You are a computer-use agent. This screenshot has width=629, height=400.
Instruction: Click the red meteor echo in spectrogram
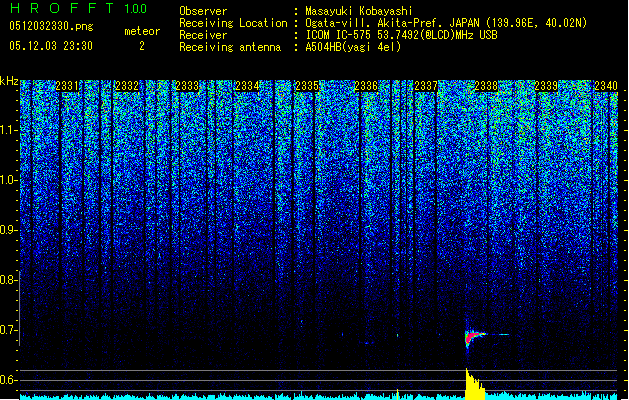pyautogui.click(x=473, y=336)
